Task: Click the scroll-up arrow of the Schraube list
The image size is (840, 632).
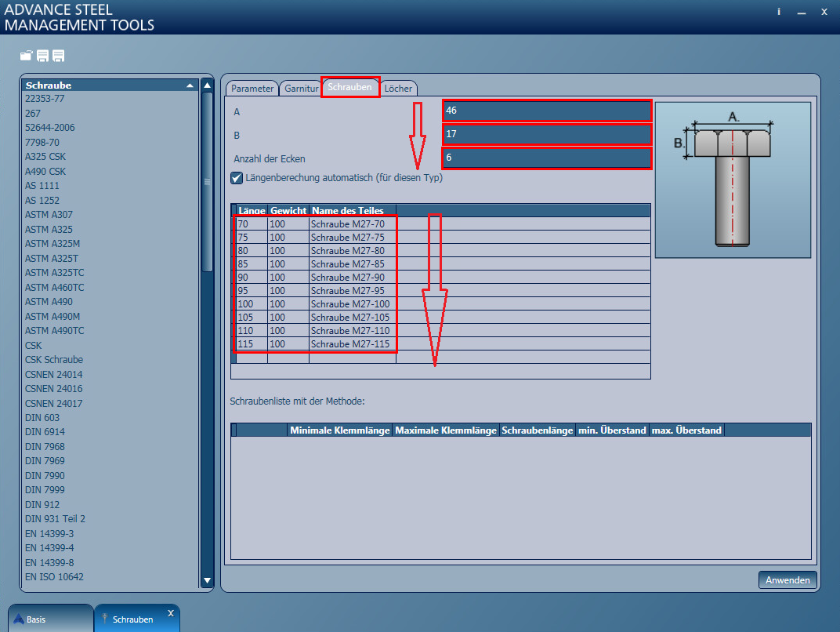Action: (208, 85)
